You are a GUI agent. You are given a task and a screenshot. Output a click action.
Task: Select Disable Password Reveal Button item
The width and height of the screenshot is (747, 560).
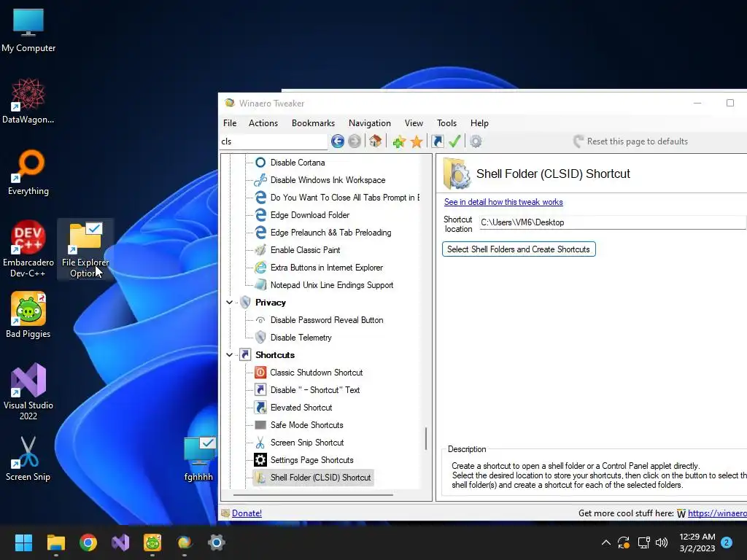click(326, 320)
